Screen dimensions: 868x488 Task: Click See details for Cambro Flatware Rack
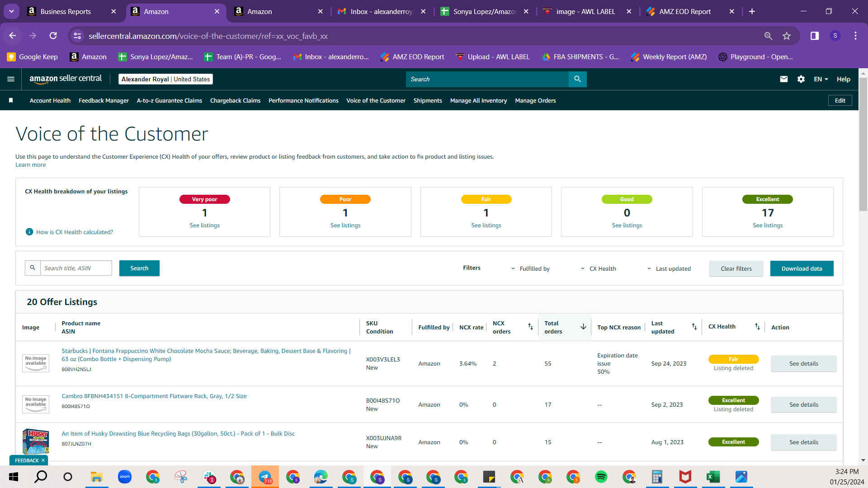[803, 404]
